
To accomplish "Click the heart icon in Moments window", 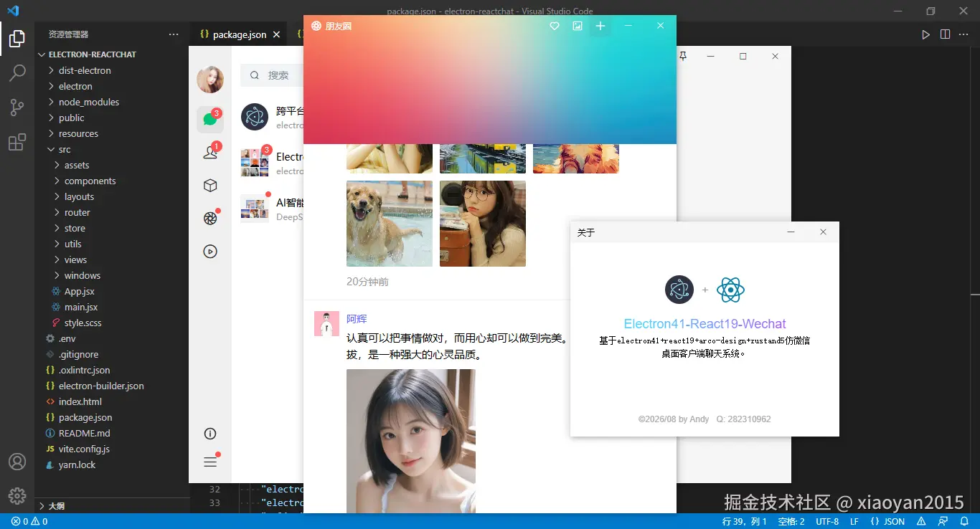I will coord(555,26).
